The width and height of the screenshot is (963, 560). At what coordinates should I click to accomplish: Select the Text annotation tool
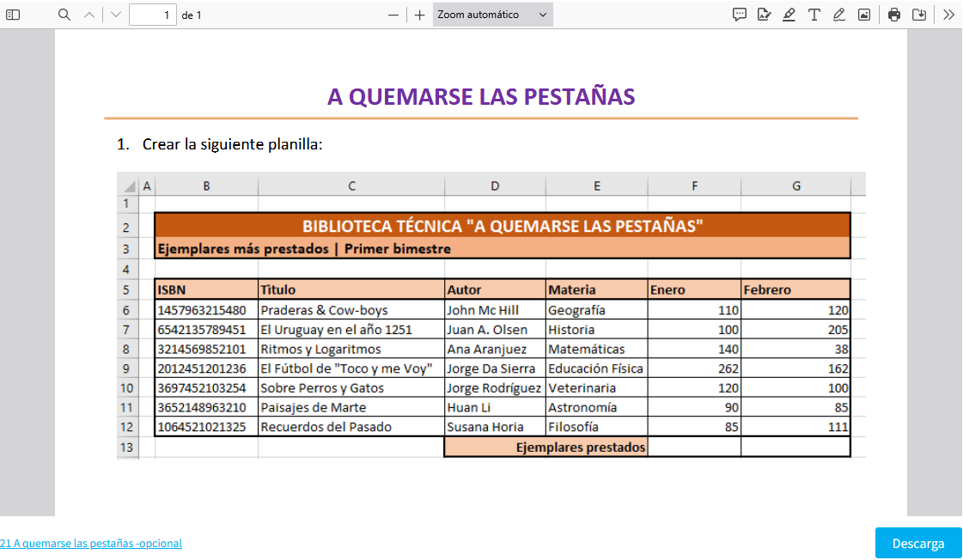(x=814, y=15)
